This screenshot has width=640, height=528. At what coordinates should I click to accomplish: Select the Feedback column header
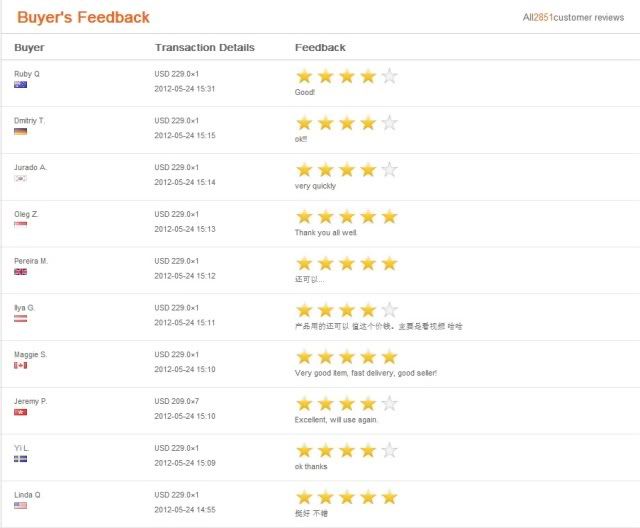pyautogui.click(x=320, y=47)
